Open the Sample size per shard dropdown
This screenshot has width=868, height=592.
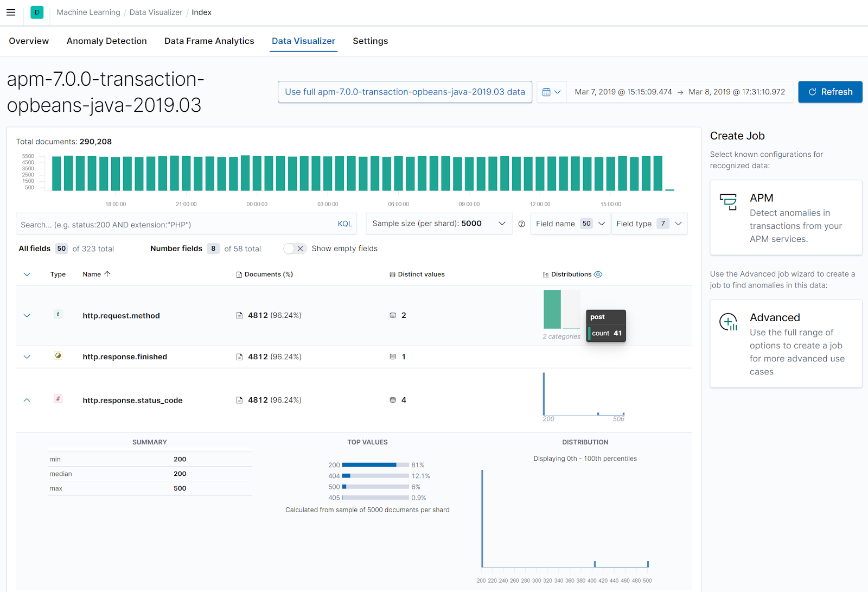click(439, 224)
